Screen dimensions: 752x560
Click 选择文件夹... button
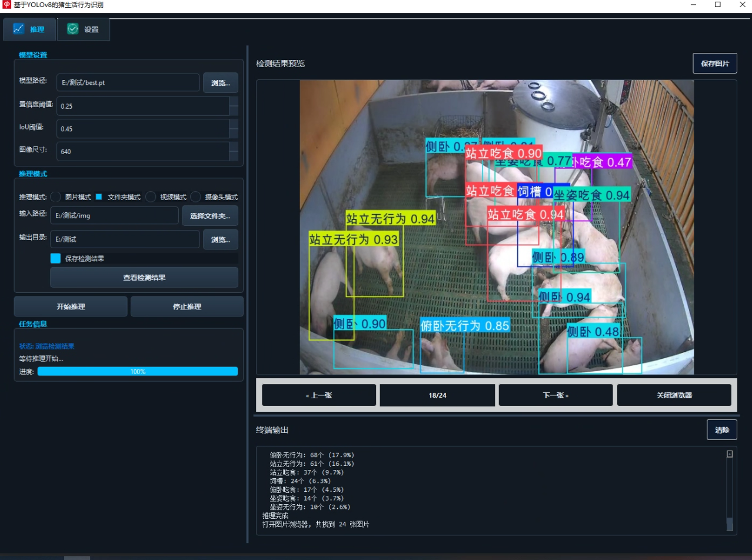coord(210,216)
